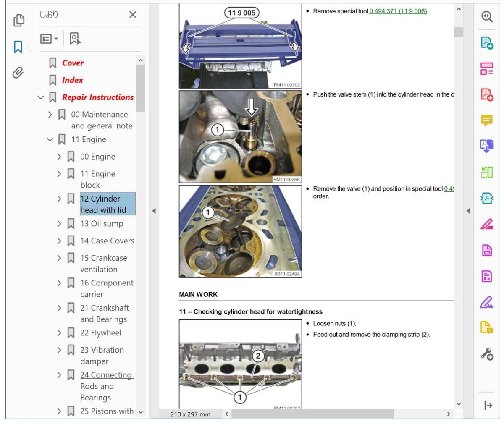Click the bookmark panel scroll down arrow
504x424 pixels.
point(140,412)
